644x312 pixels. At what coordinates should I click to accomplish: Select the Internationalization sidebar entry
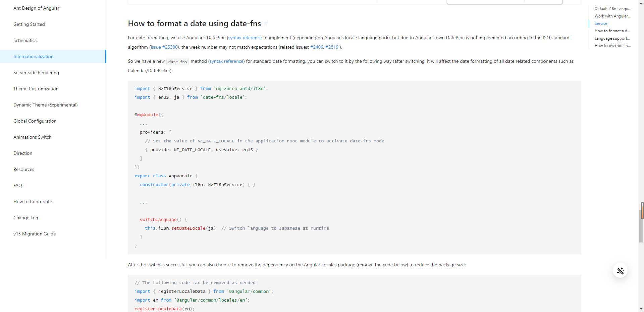(x=33, y=56)
